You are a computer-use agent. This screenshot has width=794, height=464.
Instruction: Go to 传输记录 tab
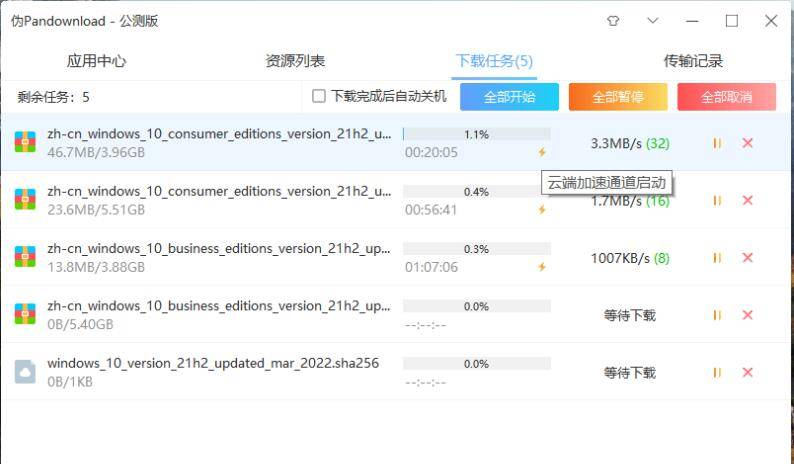tap(693, 61)
